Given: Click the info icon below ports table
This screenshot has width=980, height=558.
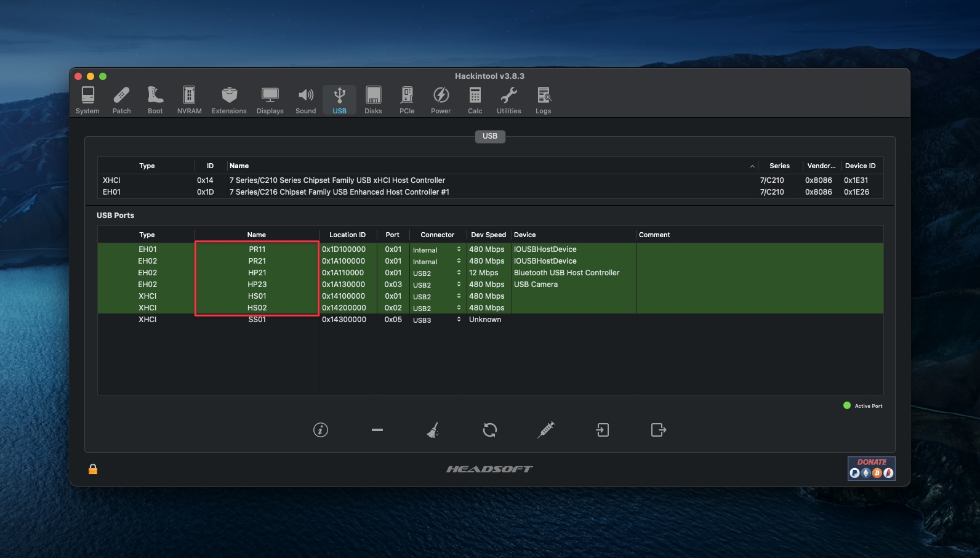Looking at the screenshot, I should tap(321, 430).
